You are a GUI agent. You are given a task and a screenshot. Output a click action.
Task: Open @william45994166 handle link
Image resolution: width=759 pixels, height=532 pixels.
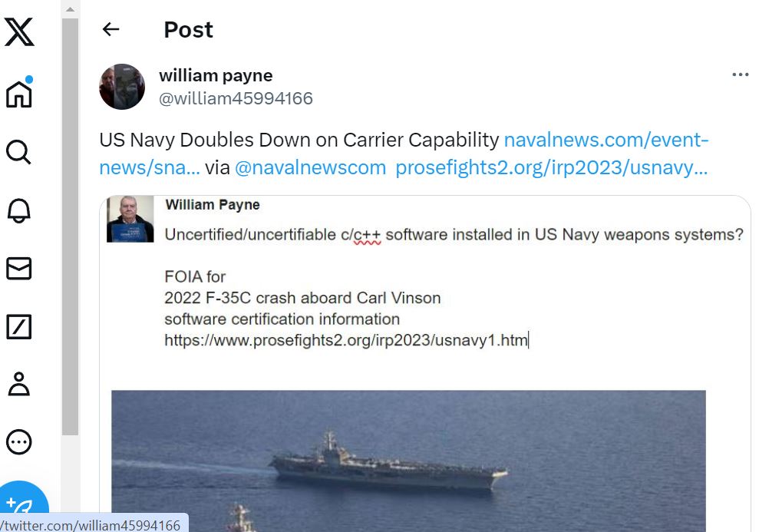(236, 98)
